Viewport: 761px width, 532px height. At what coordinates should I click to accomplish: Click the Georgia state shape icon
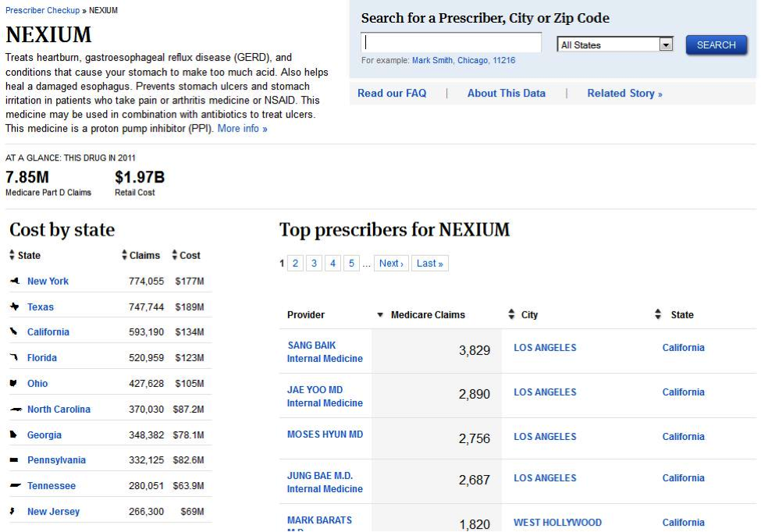[13, 434]
